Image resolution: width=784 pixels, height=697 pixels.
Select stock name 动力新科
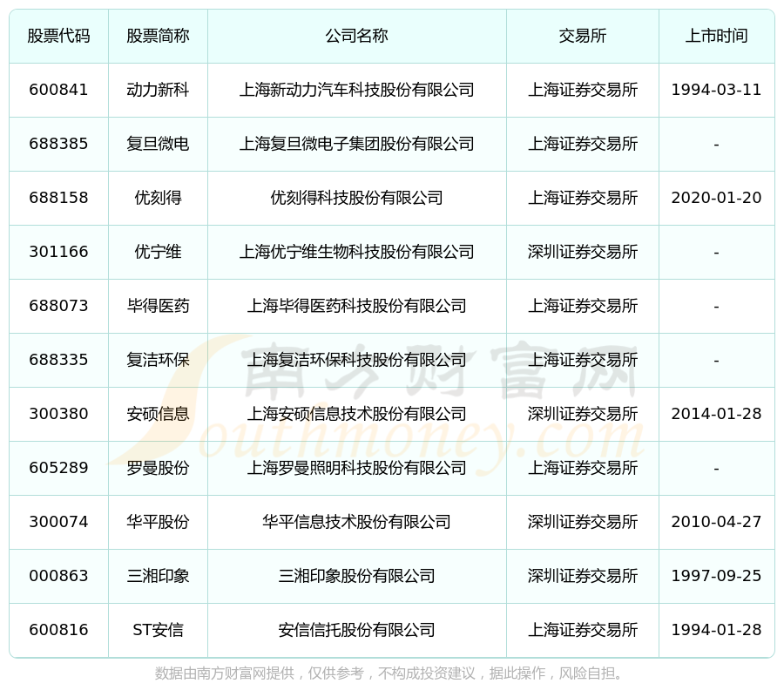coord(158,90)
